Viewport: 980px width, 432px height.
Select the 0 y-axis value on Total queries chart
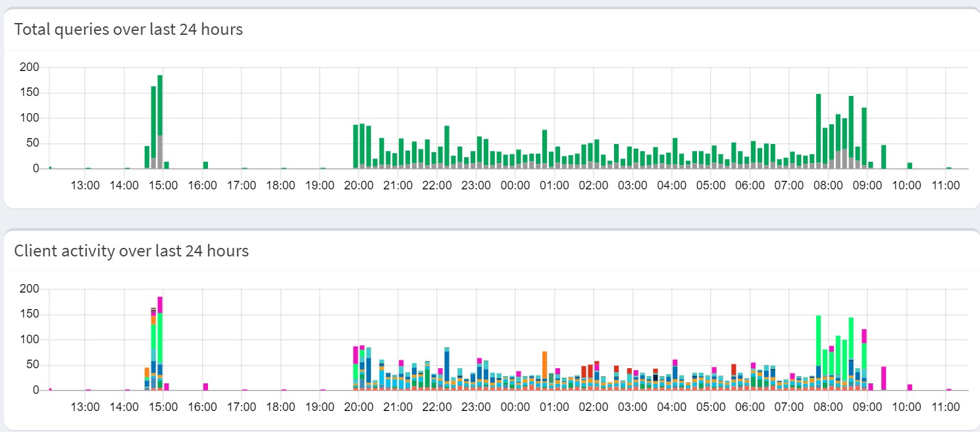(36, 169)
